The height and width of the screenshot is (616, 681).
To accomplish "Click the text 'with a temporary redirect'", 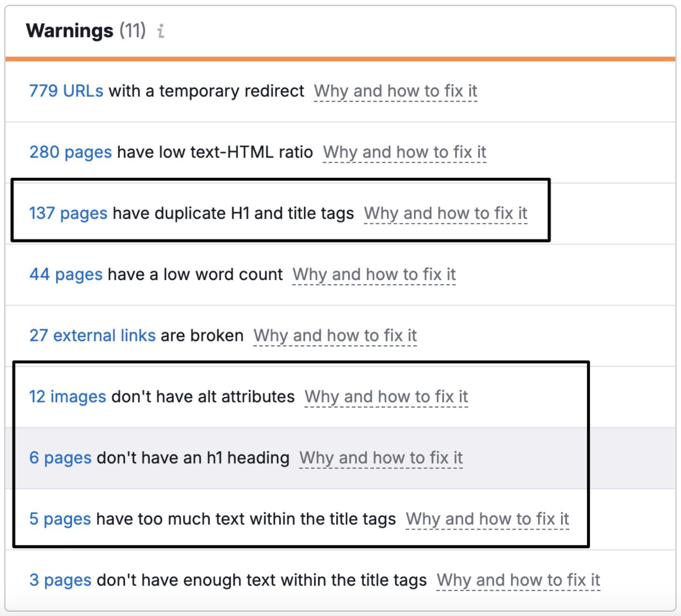I will (x=206, y=91).
